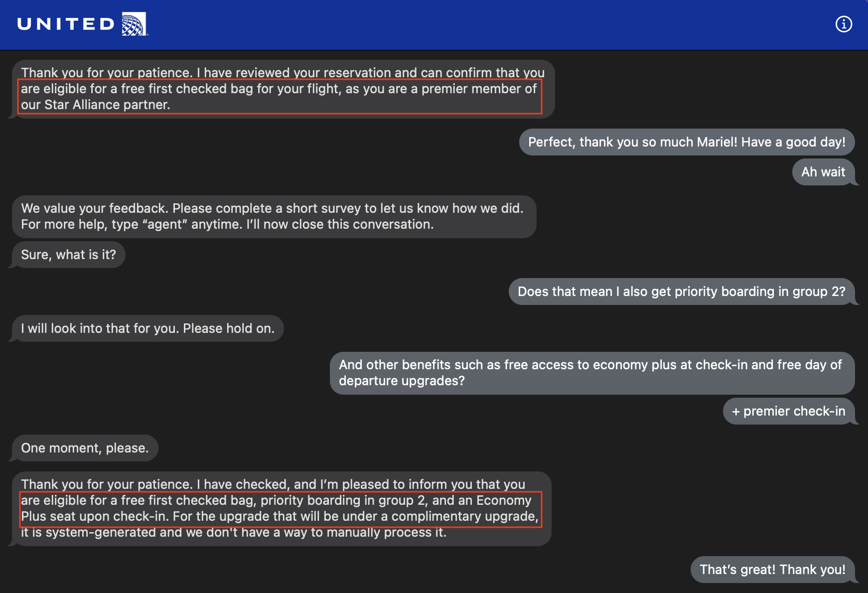Click the "I will look into that" message
868x593 pixels.
click(147, 328)
